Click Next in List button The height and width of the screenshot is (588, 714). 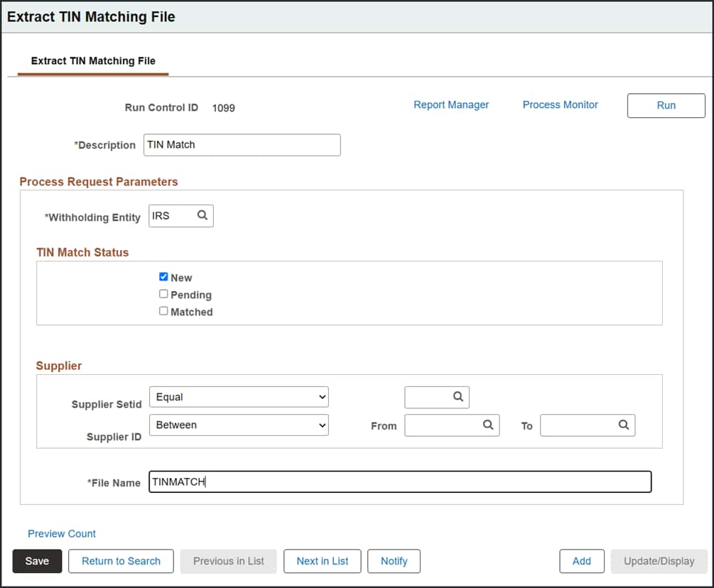[323, 561]
